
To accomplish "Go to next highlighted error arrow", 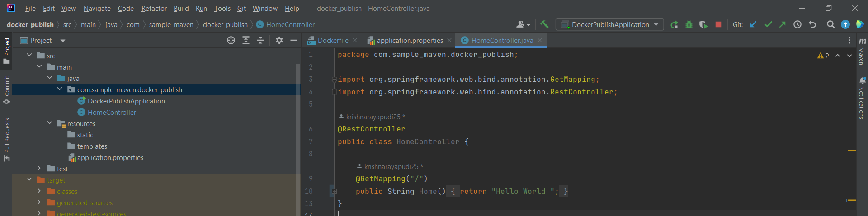I will tap(849, 56).
